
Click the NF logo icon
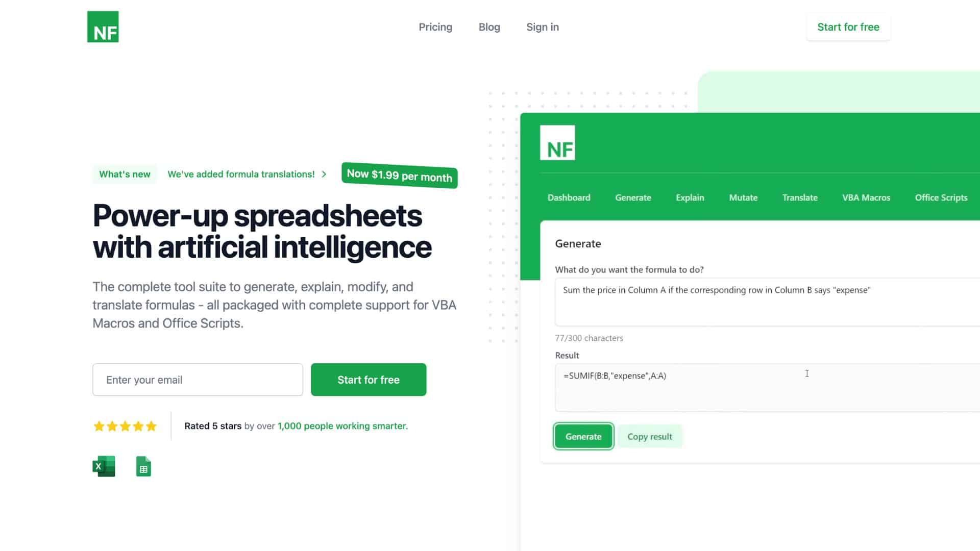[x=103, y=26]
